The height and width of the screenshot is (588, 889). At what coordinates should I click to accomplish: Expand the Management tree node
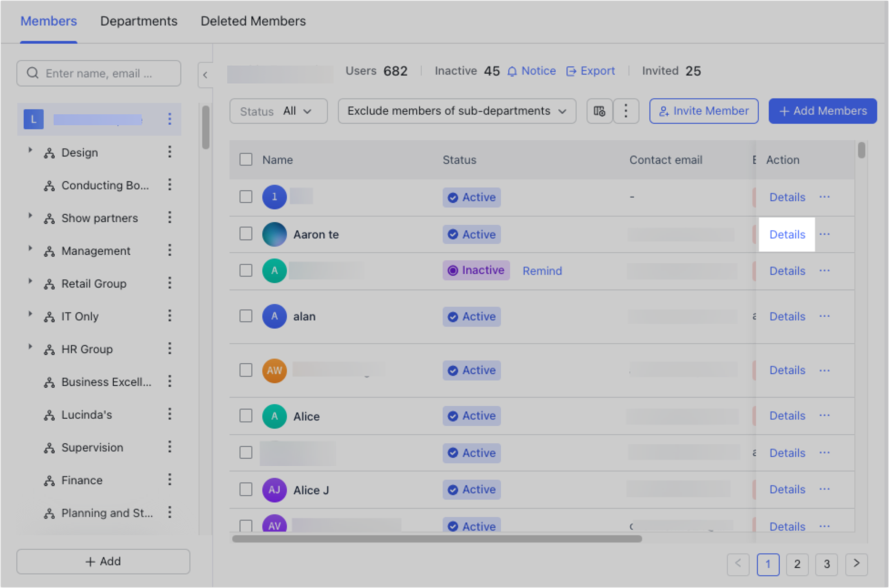30,248
